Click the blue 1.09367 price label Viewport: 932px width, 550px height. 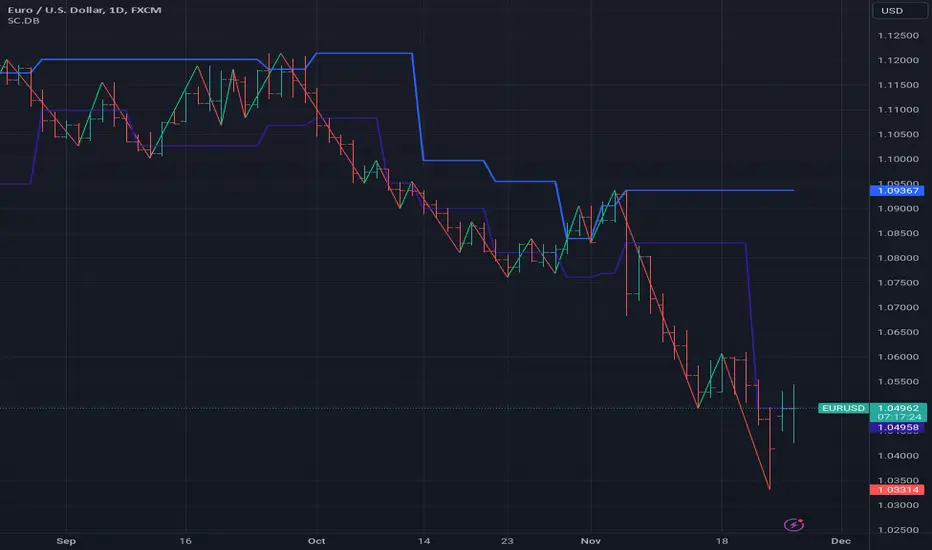[898, 191]
